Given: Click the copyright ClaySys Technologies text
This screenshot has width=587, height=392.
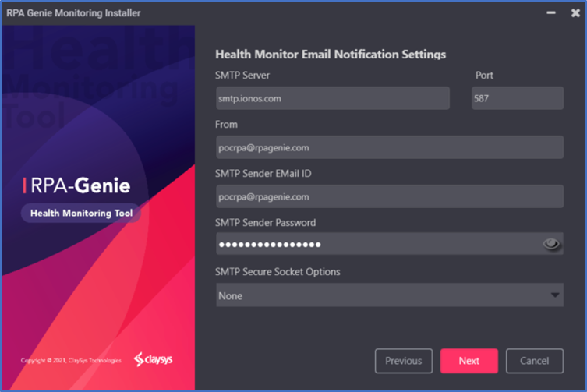Looking at the screenshot, I should pyautogui.click(x=71, y=360).
